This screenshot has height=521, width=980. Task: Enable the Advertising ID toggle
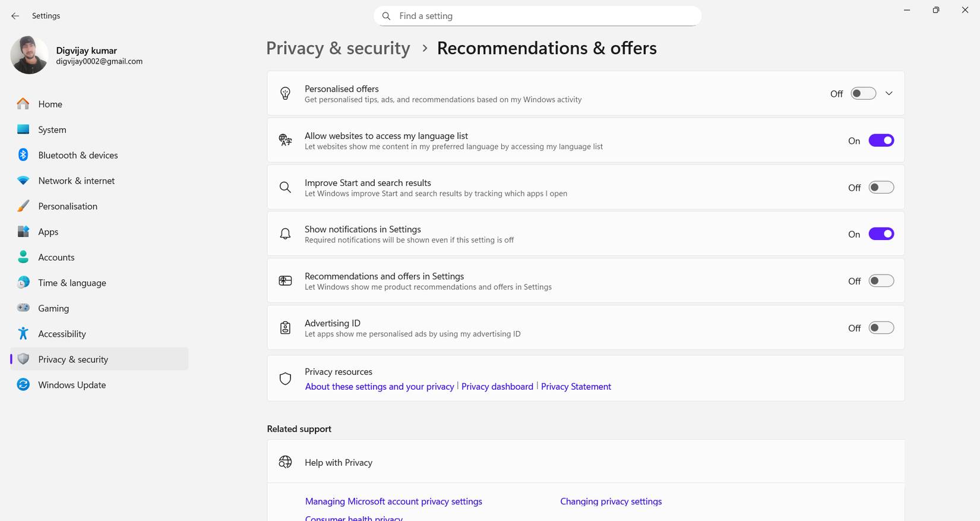click(x=881, y=328)
